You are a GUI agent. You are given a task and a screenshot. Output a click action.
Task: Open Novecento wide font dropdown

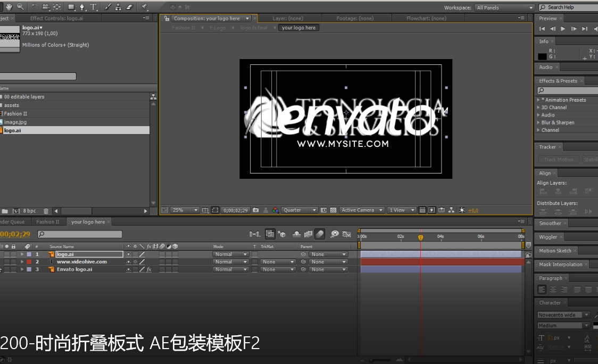(563, 315)
